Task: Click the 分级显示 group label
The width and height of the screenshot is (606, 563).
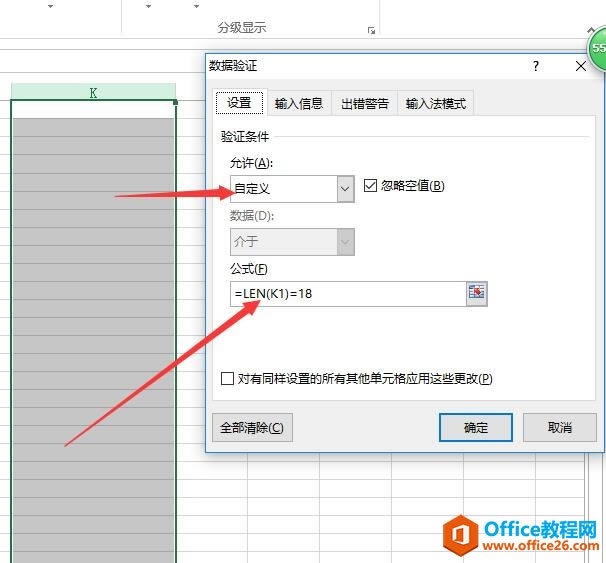Action: (242, 27)
